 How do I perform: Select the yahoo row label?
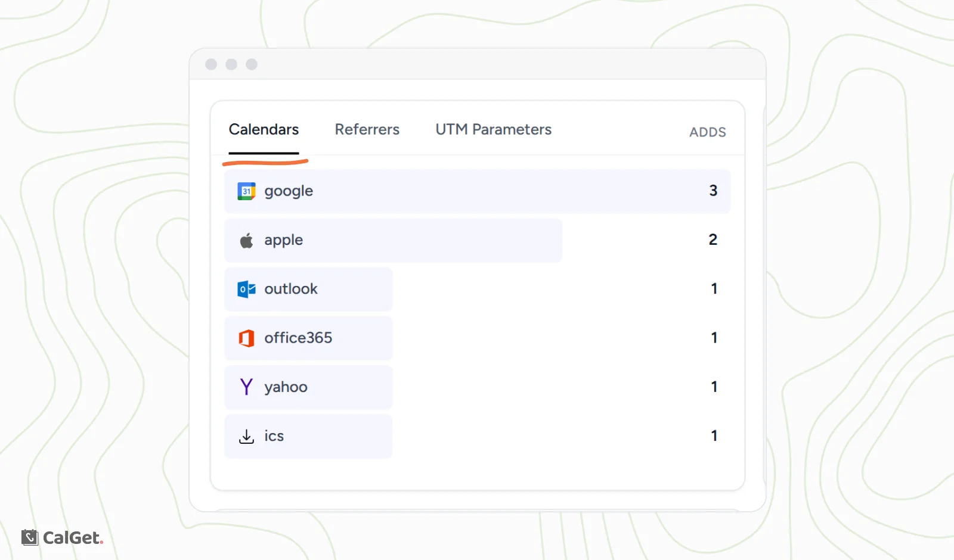286,387
